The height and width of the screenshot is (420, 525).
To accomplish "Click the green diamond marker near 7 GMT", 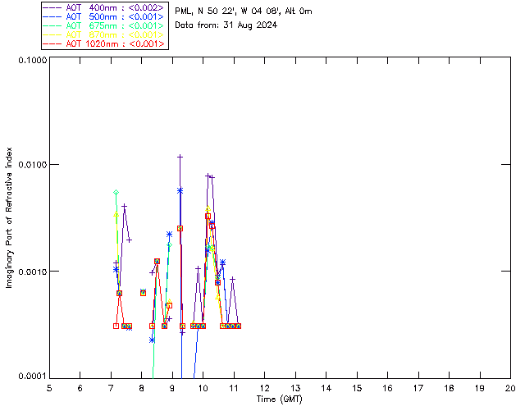I will click(116, 192).
